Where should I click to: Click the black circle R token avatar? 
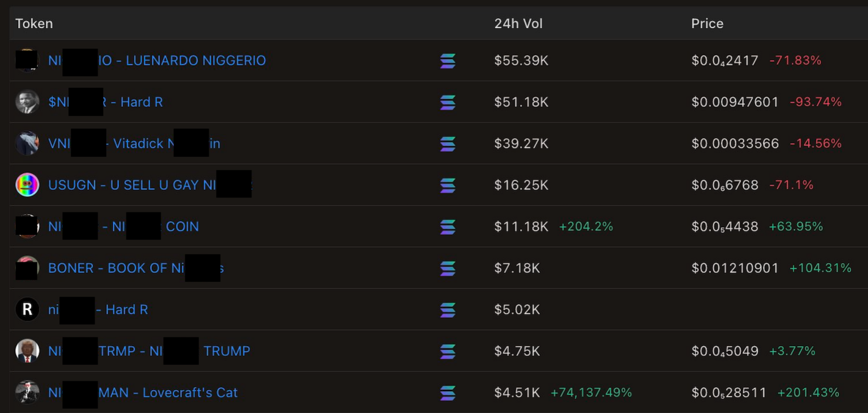(x=27, y=309)
